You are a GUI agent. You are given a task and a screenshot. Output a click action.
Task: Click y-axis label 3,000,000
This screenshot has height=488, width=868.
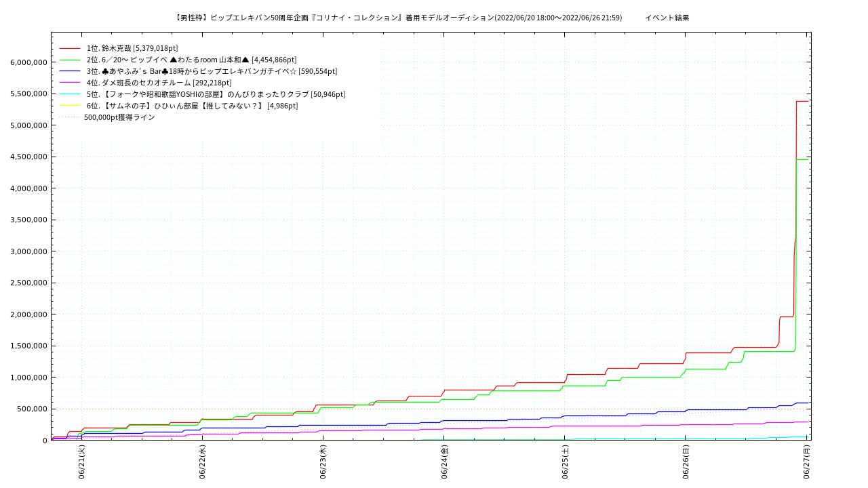(28, 251)
